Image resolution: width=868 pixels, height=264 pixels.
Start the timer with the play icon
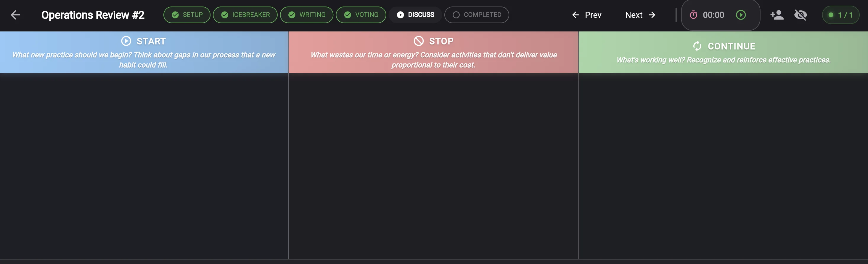click(741, 15)
